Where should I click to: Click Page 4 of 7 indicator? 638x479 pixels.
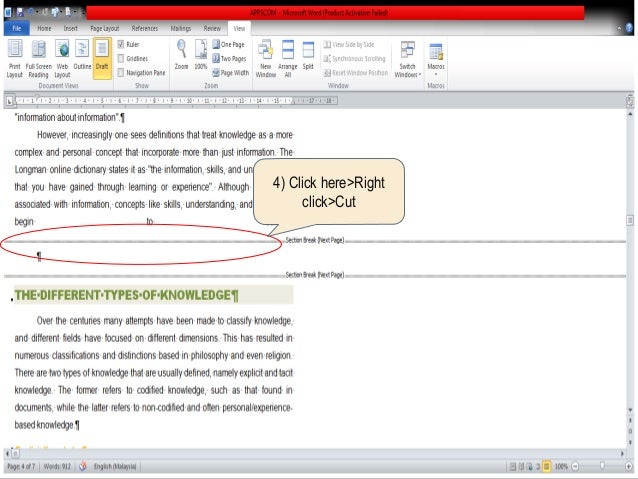(x=21, y=466)
